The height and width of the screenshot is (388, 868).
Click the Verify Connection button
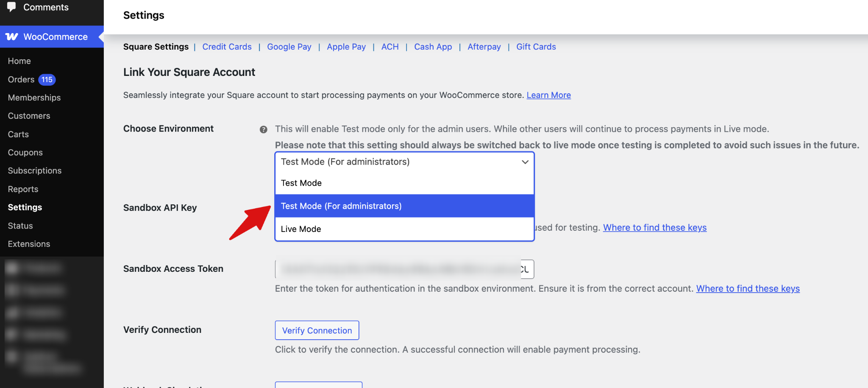317,330
